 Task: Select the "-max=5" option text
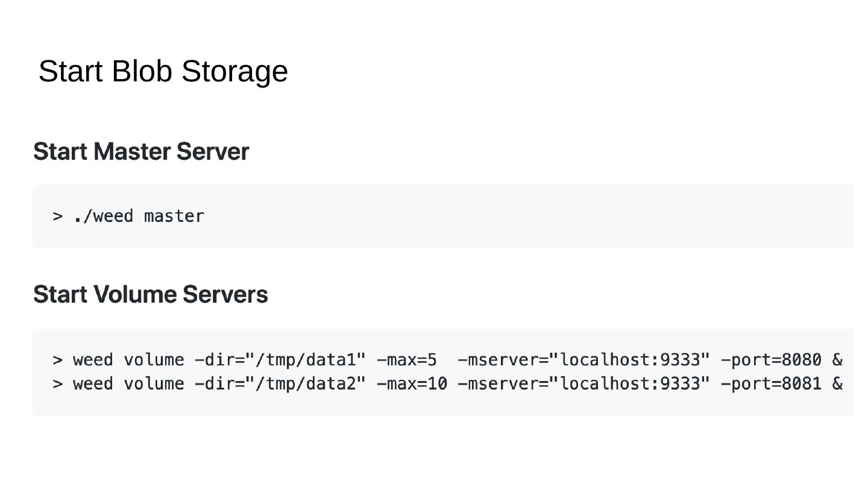pos(406,360)
